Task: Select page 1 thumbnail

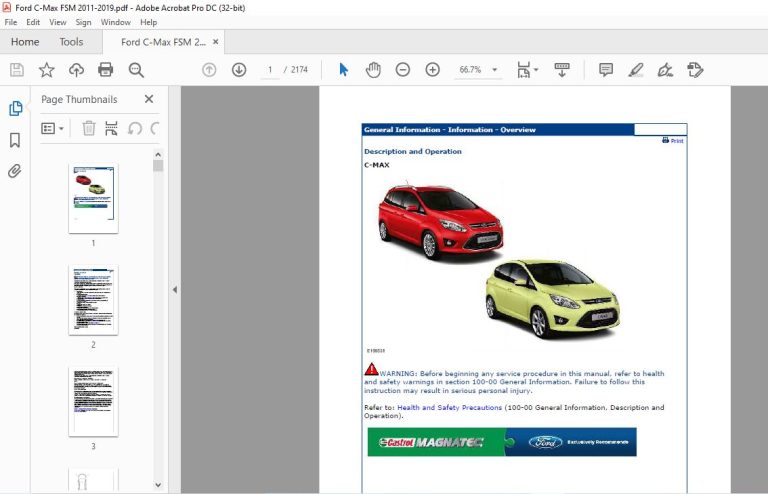Action: pos(94,198)
